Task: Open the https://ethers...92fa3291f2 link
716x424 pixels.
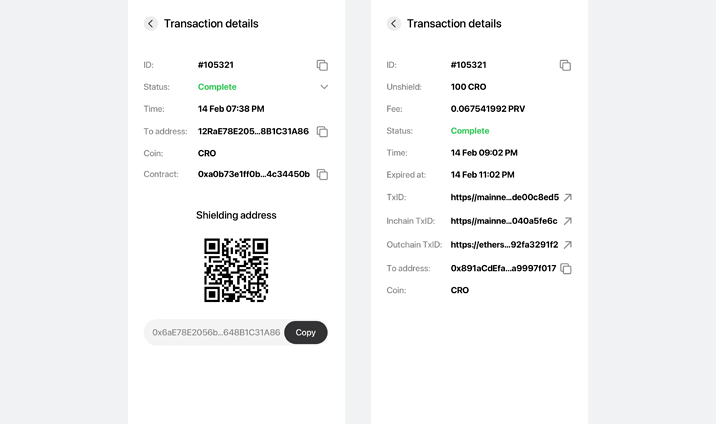Action: coord(504,245)
